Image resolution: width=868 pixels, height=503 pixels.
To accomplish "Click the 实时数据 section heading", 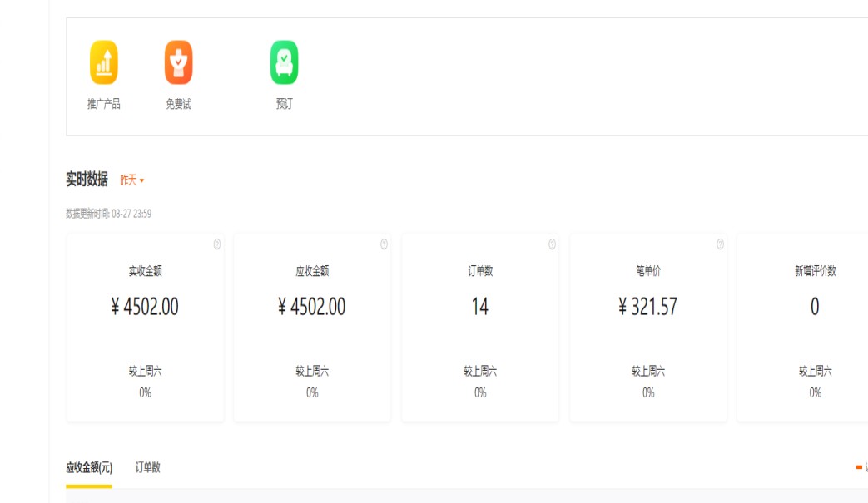I will point(87,180).
